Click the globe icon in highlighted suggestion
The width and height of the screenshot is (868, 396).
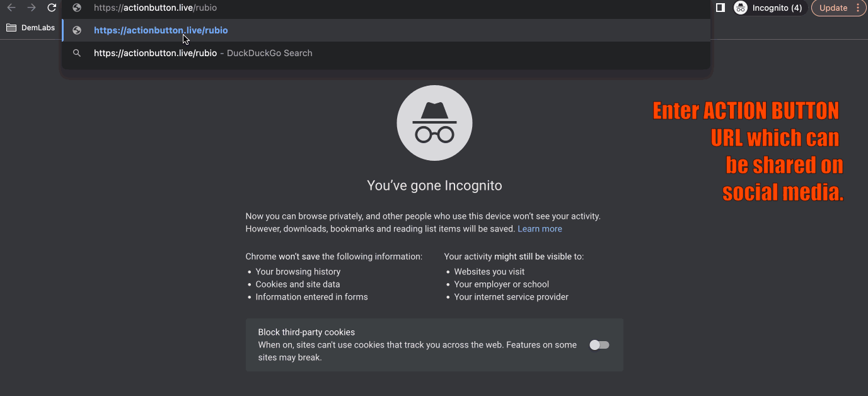(x=77, y=30)
